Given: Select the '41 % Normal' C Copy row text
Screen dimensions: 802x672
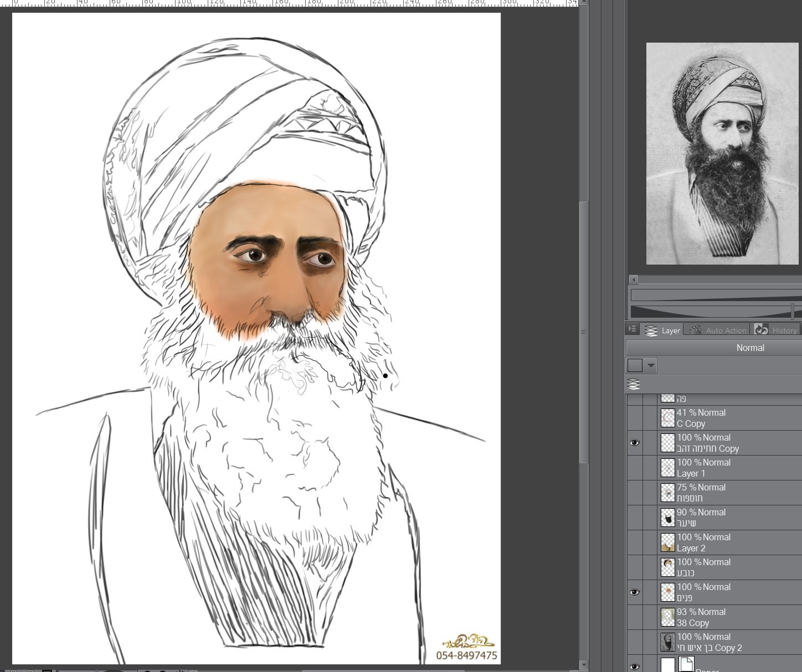Looking at the screenshot, I should click(701, 412).
